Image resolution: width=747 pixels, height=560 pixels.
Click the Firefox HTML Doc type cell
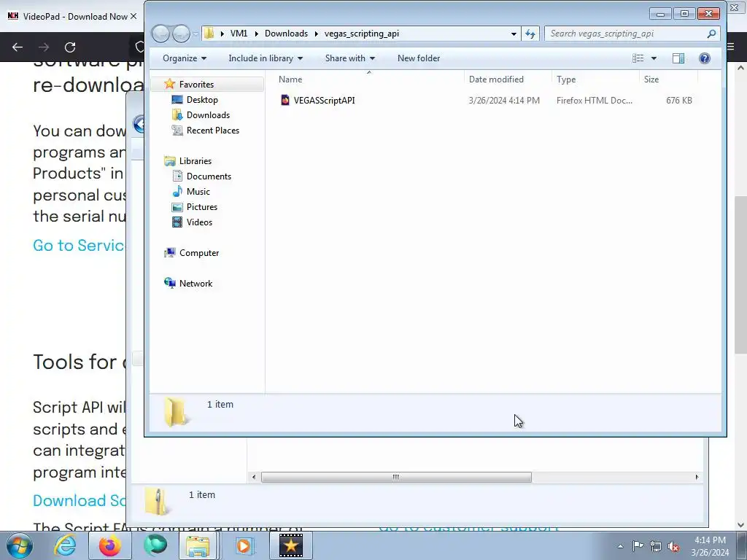coord(594,101)
